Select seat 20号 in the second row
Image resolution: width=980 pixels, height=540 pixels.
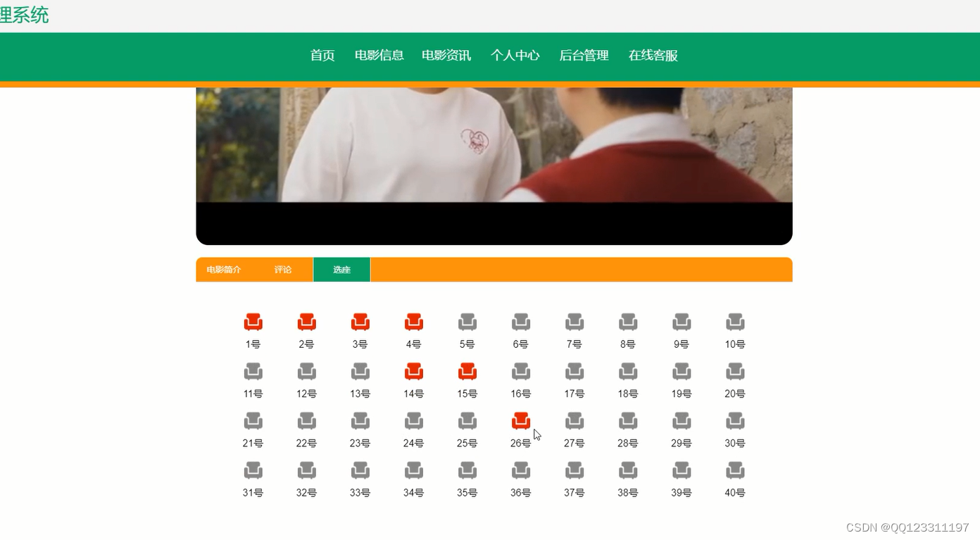point(735,371)
